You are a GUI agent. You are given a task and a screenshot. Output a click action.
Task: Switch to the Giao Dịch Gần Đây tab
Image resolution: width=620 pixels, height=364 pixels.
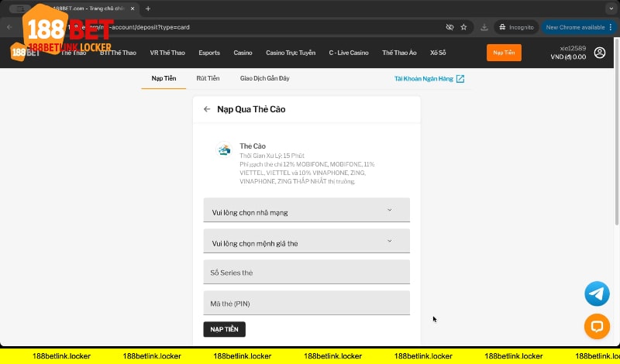click(265, 78)
